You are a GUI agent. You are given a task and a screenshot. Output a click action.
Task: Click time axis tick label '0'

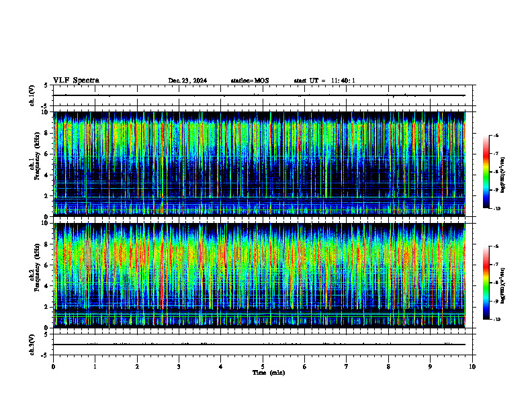(x=53, y=367)
